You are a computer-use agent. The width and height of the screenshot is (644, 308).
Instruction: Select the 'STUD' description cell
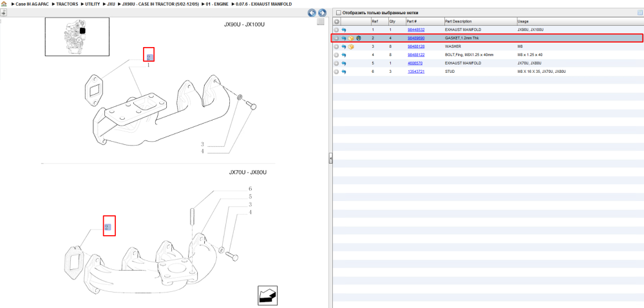(x=450, y=72)
